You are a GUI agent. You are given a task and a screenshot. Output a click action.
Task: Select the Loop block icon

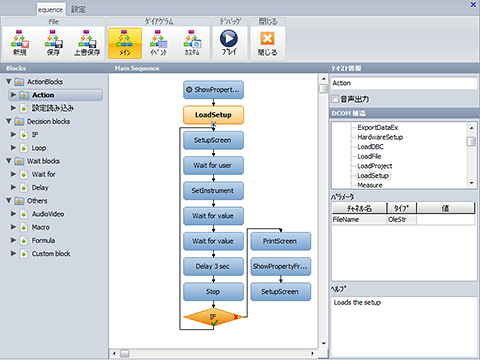(24, 148)
